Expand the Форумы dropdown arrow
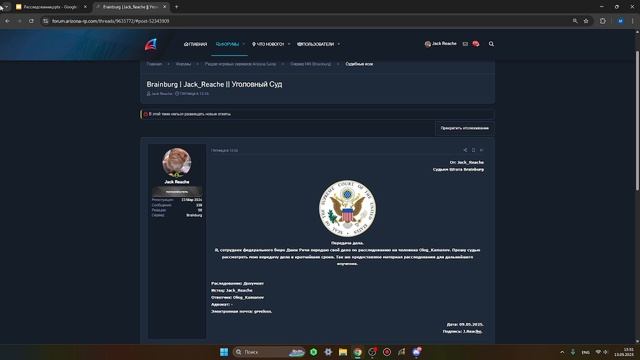Image resolution: width=640 pixels, height=360 pixels. 244,44
